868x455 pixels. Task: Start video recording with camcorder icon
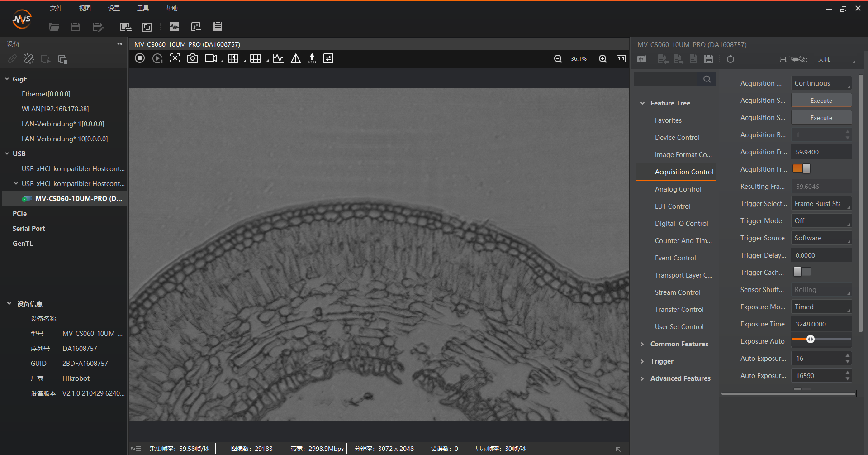(x=211, y=58)
